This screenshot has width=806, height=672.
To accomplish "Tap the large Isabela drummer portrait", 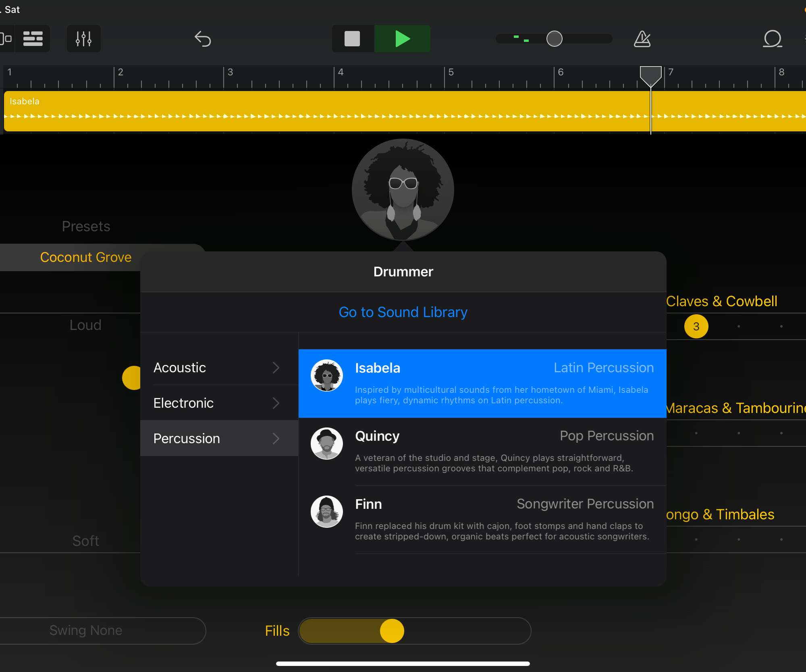I will [403, 190].
